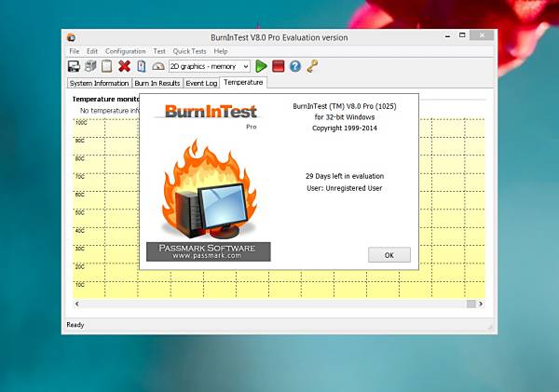559x392 pixels.
Task: Click the "29 Days left in evaluation" text
Action: [x=345, y=176]
